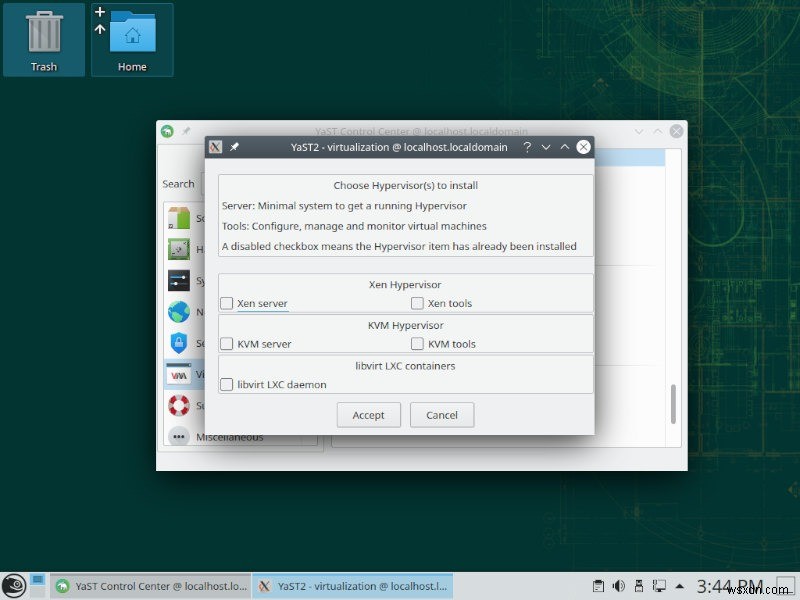
Task: Open the volume tray icon
Action: pos(618,586)
